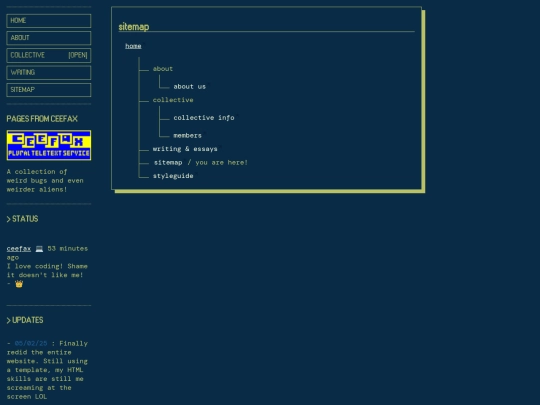This screenshot has width=540, height=405.
Task: Click the 05/02/25 update date
Action: pos(31,343)
